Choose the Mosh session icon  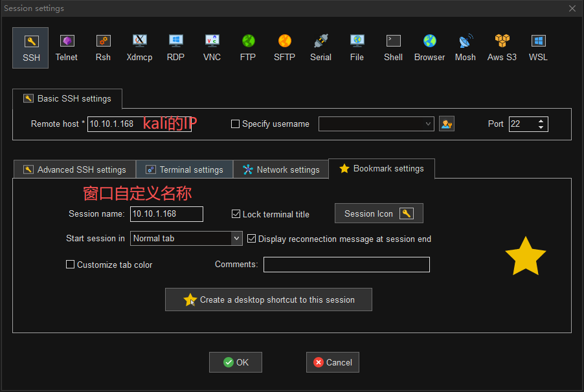pyautogui.click(x=465, y=48)
